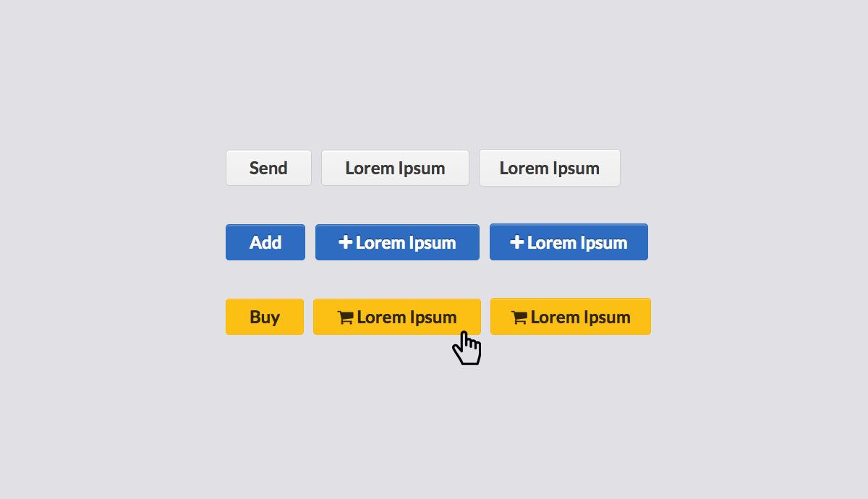The width and height of the screenshot is (868, 499).
Task: Click the shopping cart icon on the rightmost yellow button
Action: 519,317
